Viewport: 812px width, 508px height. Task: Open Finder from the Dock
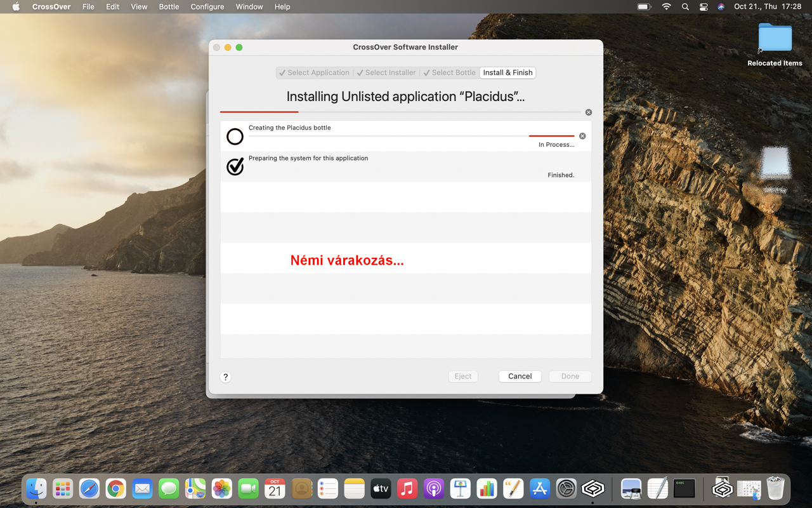point(36,488)
